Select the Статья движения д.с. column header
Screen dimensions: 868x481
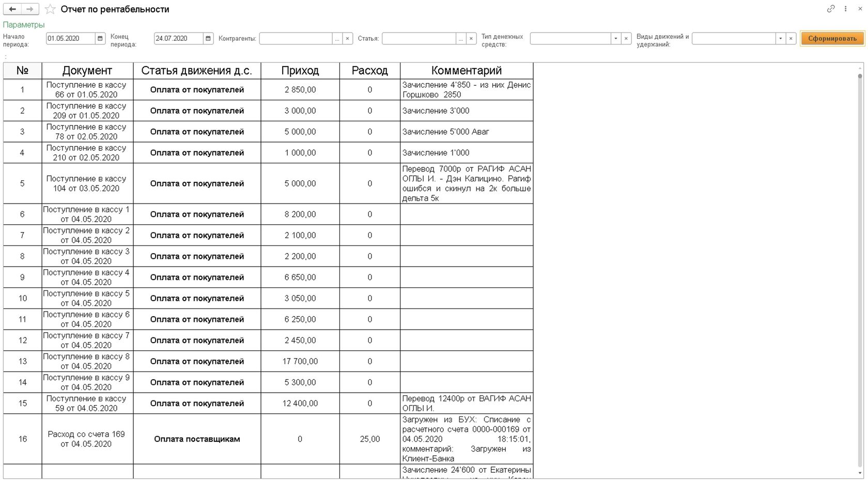[x=197, y=71]
